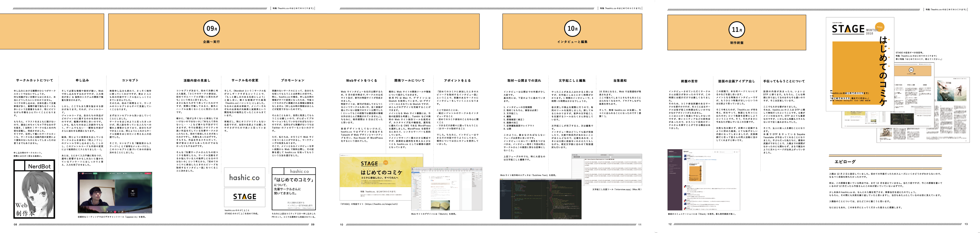Click the エピローグ section title

coord(845,162)
